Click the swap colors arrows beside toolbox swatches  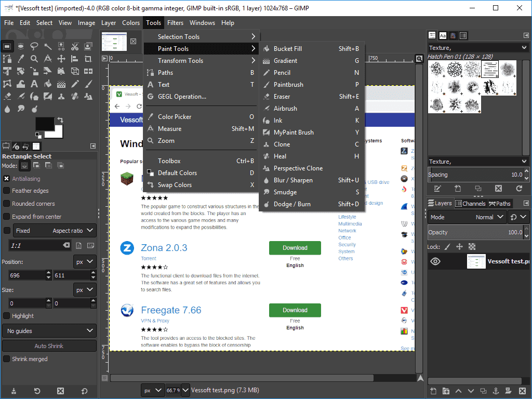(x=60, y=120)
